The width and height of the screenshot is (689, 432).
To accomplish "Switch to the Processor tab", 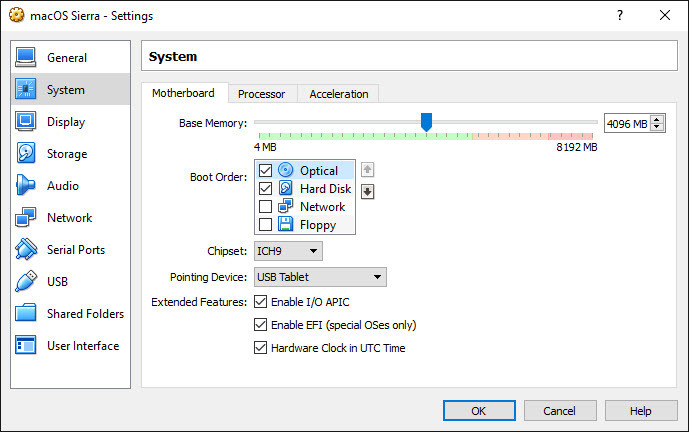I will [261, 94].
